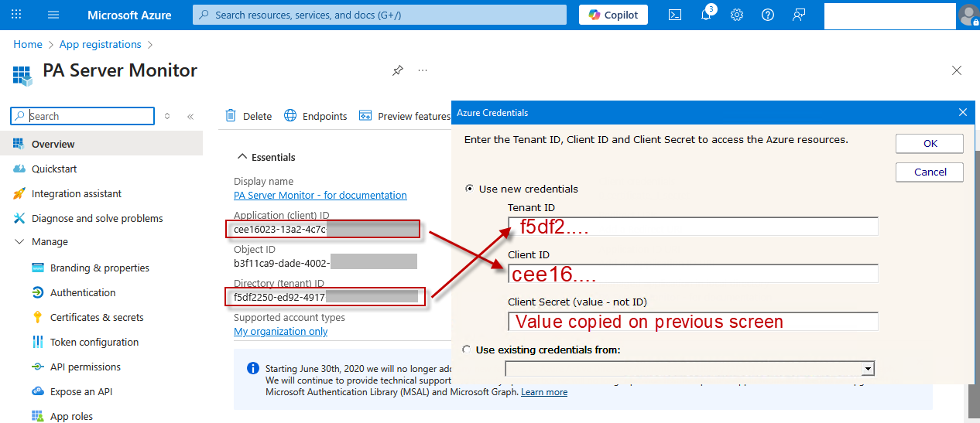This screenshot has width=980, height=423.
Task: Open the Azure portal hamburger menu
Action: [53, 15]
